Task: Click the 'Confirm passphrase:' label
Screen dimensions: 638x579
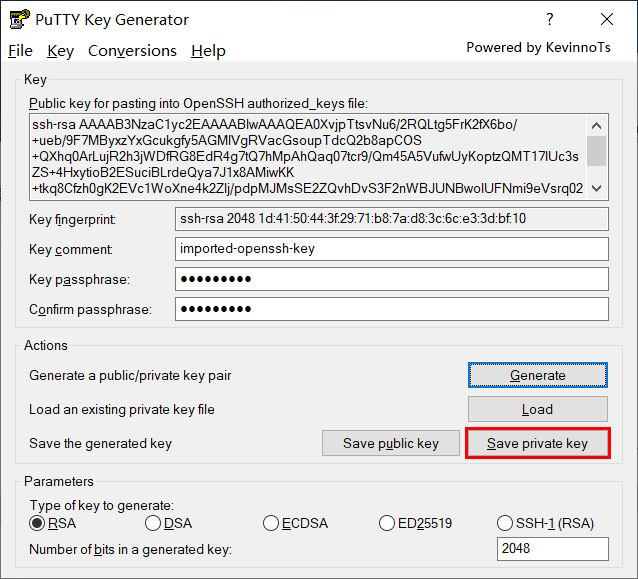Action: 90,310
